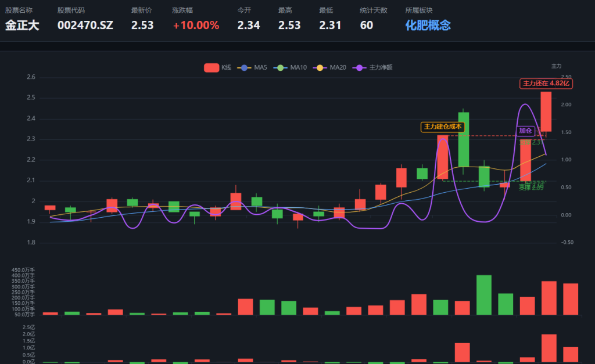Click the 1.8 price axis label
The height and width of the screenshot is (364, 595).
31,242
